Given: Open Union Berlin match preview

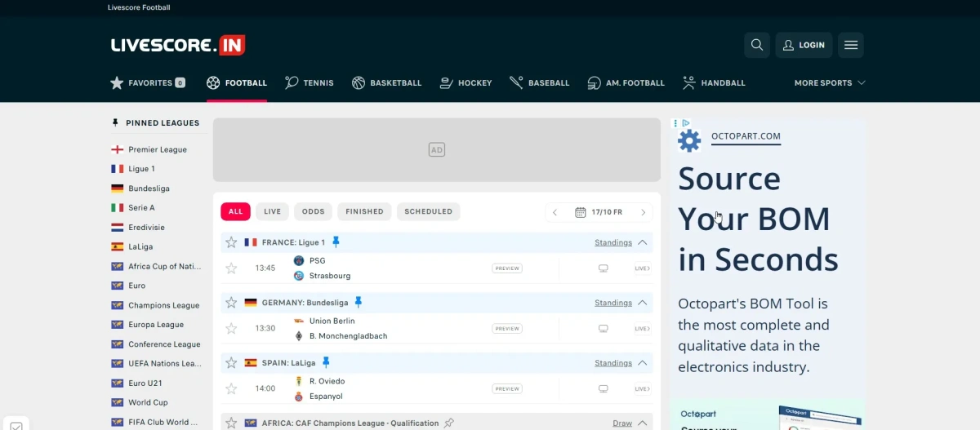Looking at the screenshot, I should tap(507, 328).
